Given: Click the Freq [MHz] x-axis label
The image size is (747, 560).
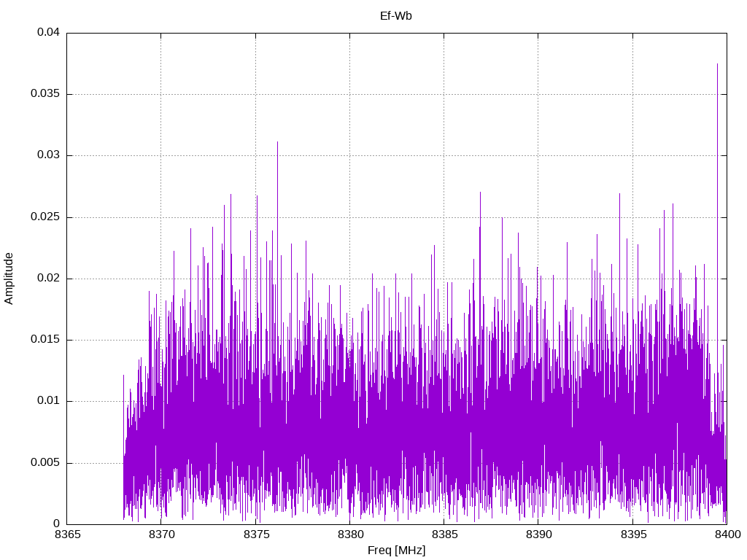Looking at the screenshot, I should pyautogui.click(x=396, y=551).
